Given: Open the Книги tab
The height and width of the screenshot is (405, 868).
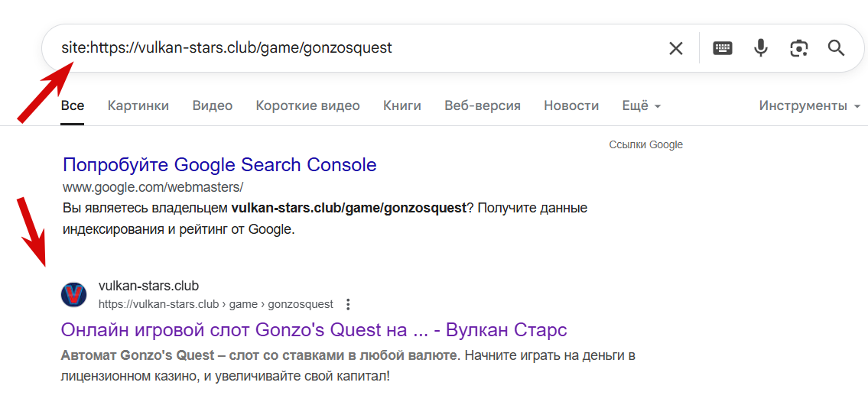Looking at the screenshot, I should (402, 105).
